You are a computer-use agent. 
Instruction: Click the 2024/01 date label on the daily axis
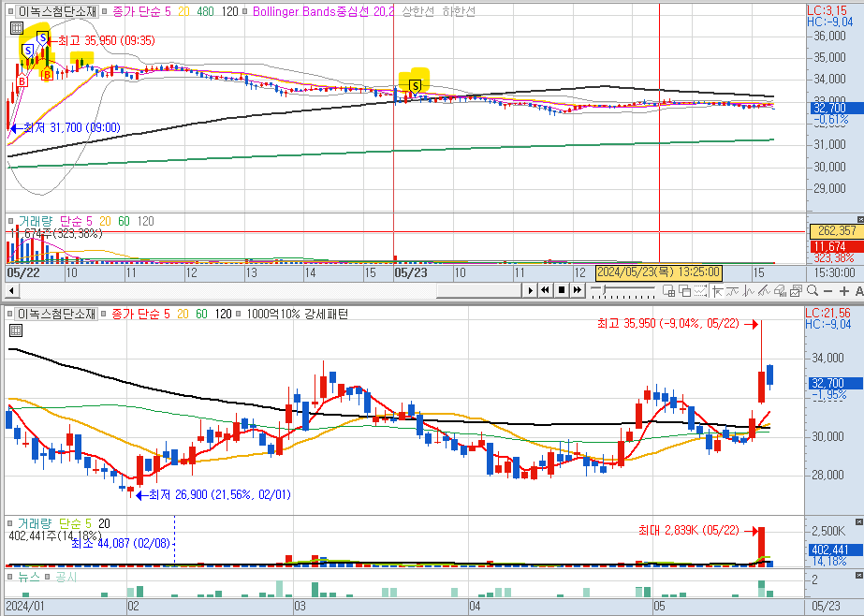coord(25,606)
